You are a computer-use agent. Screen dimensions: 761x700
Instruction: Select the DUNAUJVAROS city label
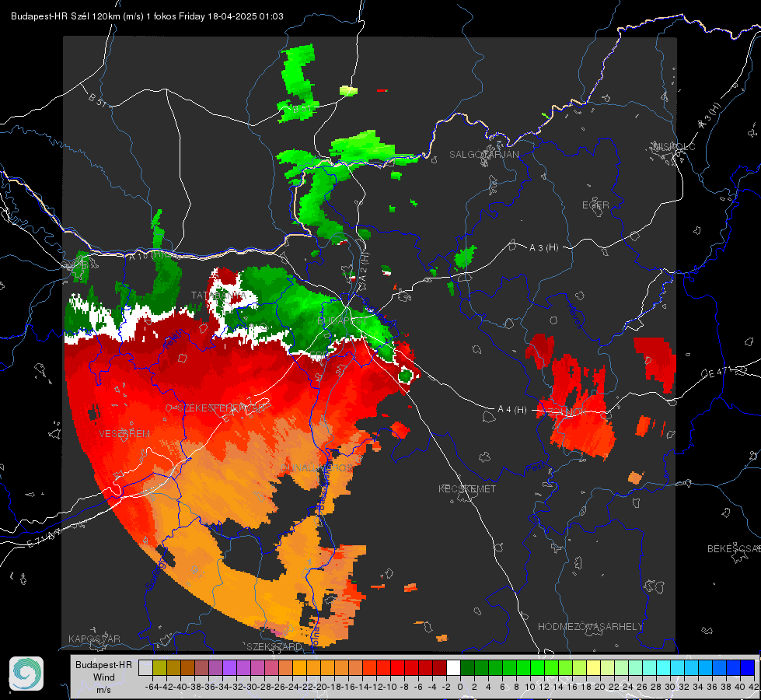[317, 467]
